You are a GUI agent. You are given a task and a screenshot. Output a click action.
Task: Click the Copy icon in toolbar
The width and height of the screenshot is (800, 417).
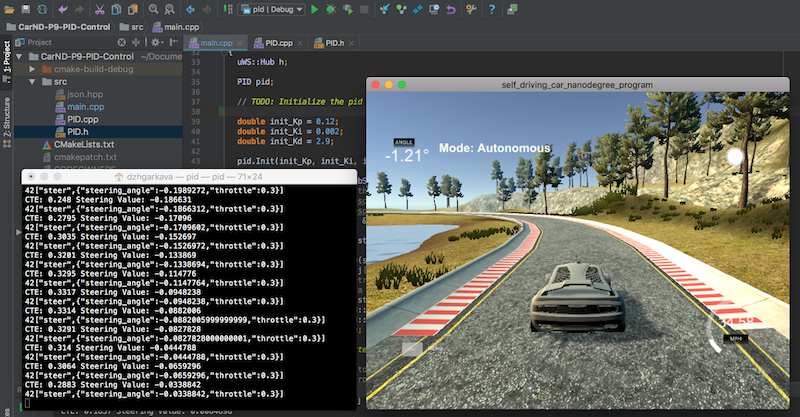coord(116,9)
